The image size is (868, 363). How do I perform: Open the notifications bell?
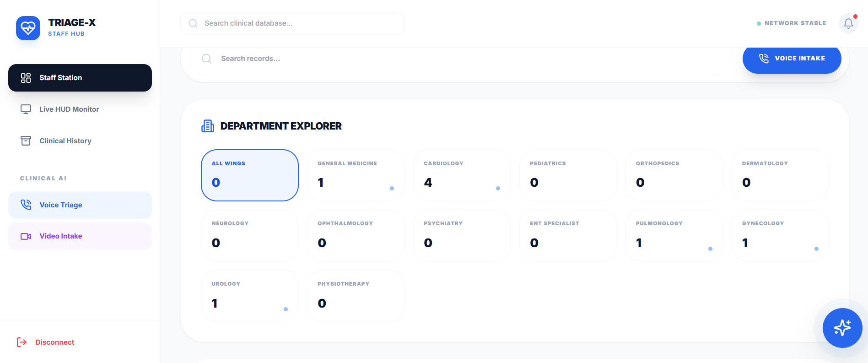click(x=848, y=23)
